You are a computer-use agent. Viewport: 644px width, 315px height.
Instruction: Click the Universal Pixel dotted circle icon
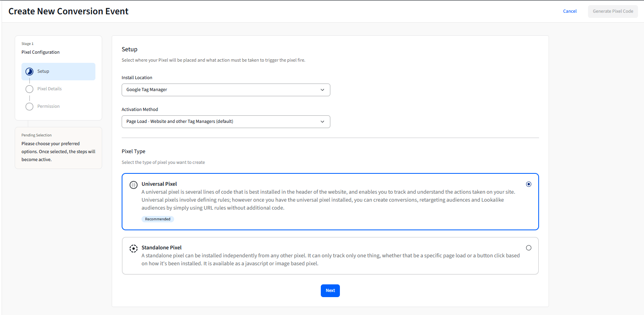[x=134, y=185]
